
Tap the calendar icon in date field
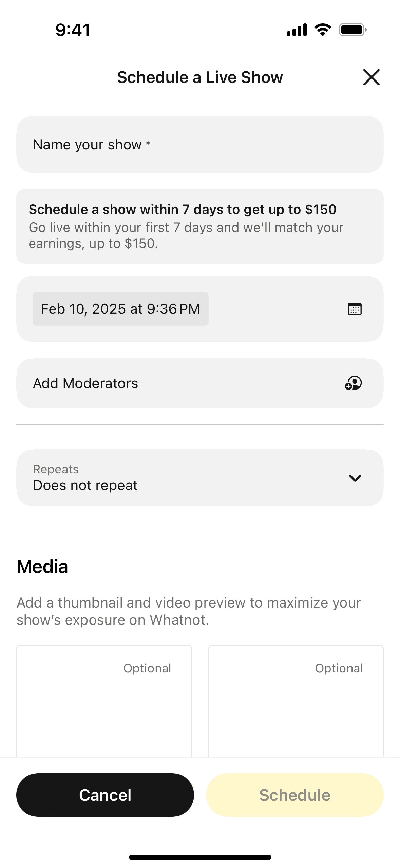(355, 309)
